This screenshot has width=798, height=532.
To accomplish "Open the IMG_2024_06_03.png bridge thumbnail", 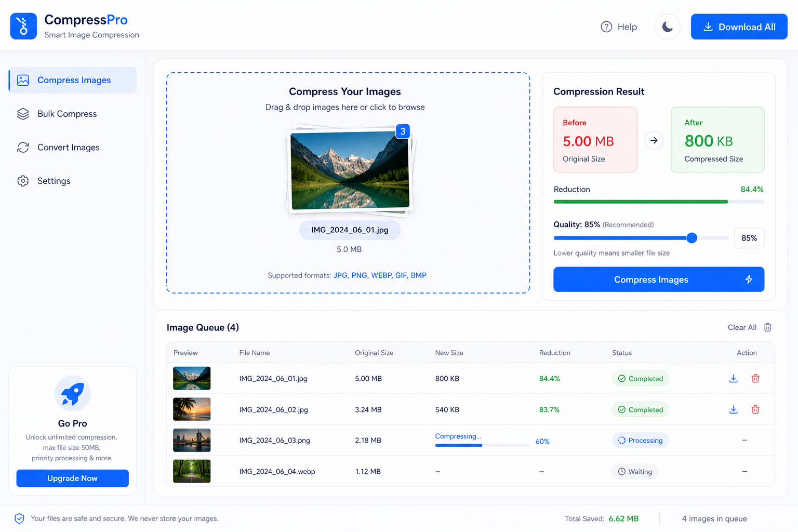I will pyautogui.click(x=192, y=440).
